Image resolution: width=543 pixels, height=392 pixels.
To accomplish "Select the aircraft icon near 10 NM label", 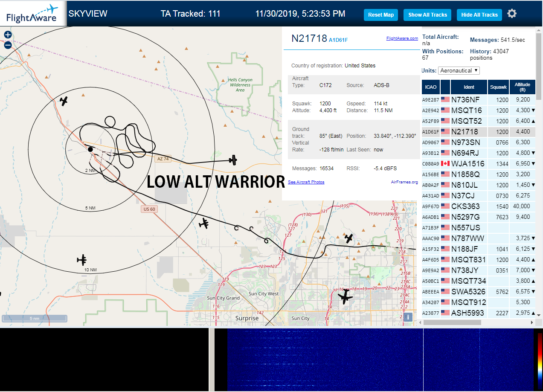I will click(82, 260).
